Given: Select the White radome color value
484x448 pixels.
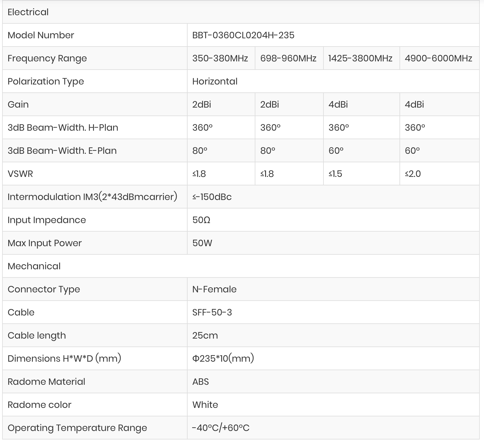Looking at the screenshot, I should tap(205, 405).
